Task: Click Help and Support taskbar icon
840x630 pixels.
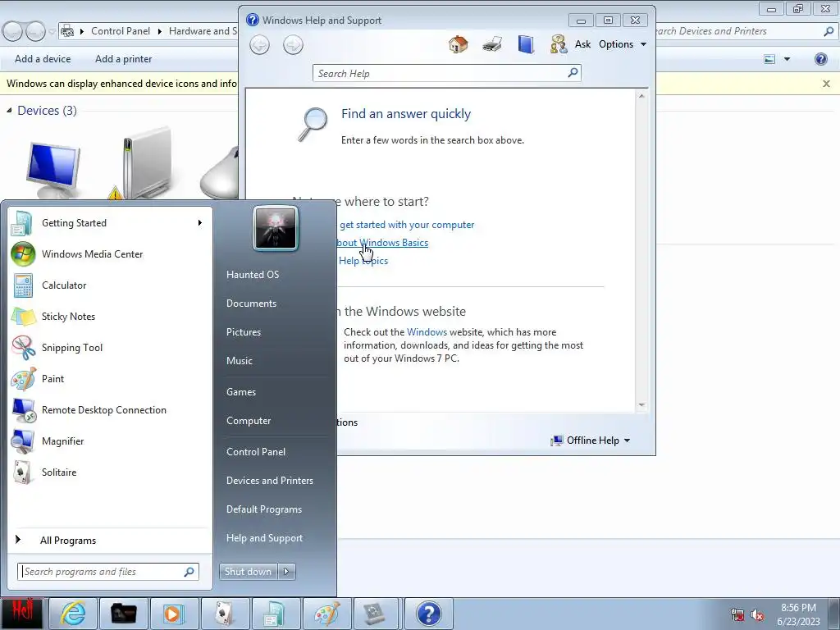Action: tap(428, 614)
